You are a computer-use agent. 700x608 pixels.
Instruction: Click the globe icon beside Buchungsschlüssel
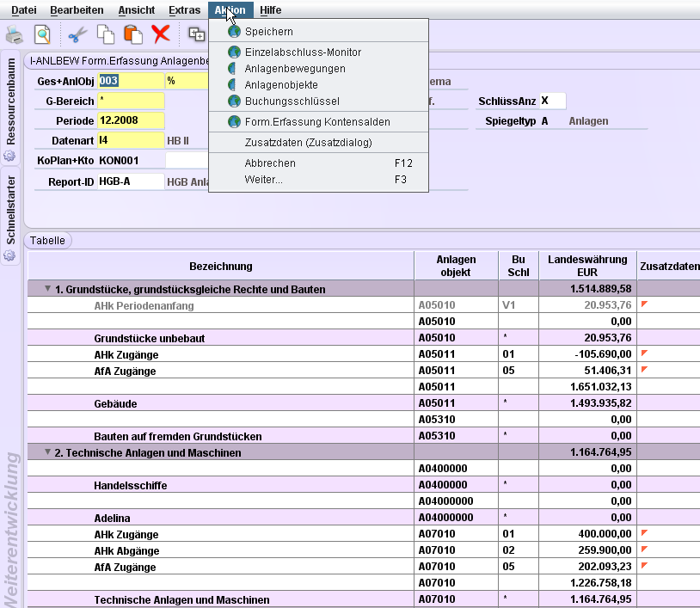tap(234, 101)
